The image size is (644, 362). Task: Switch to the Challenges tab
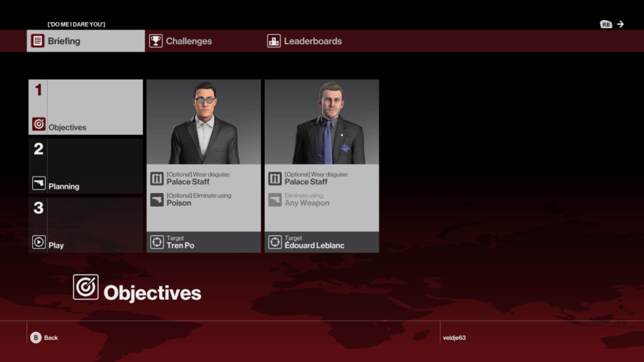(x=180, y=41)
